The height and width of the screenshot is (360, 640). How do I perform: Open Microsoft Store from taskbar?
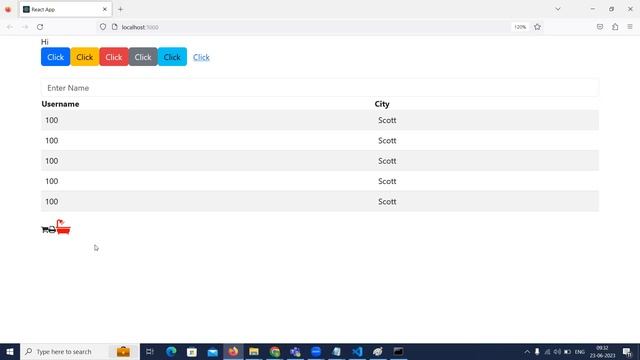(x=192, y=351)
